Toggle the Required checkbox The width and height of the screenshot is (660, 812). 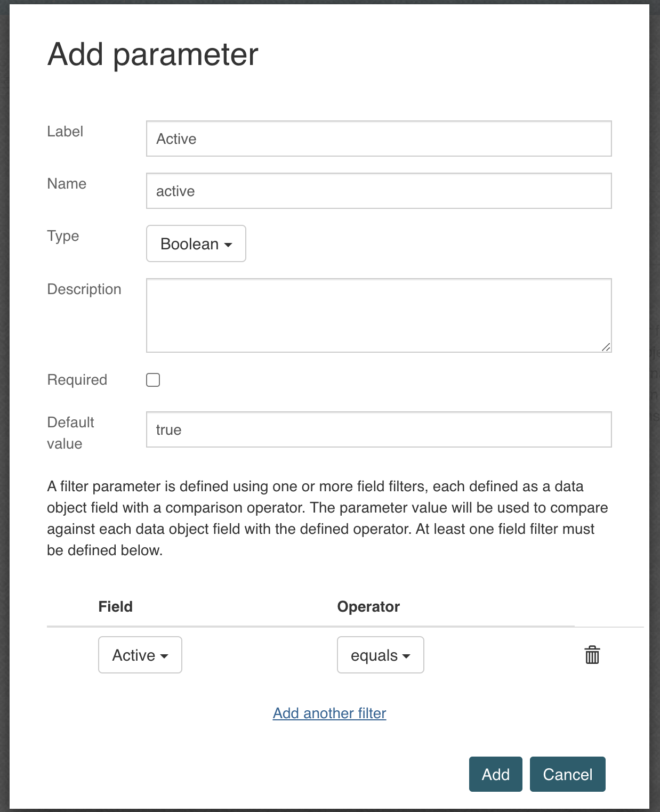pyautogui.click(x=152, y=379)
